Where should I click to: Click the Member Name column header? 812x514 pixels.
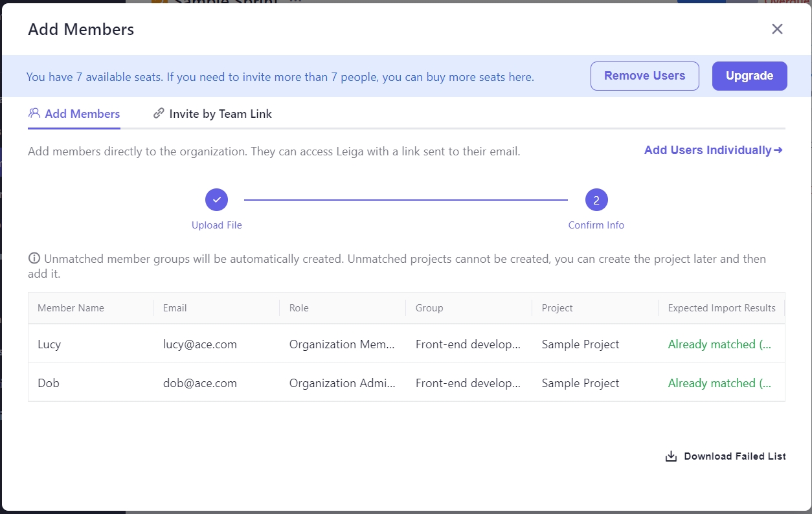coord(71,308)
